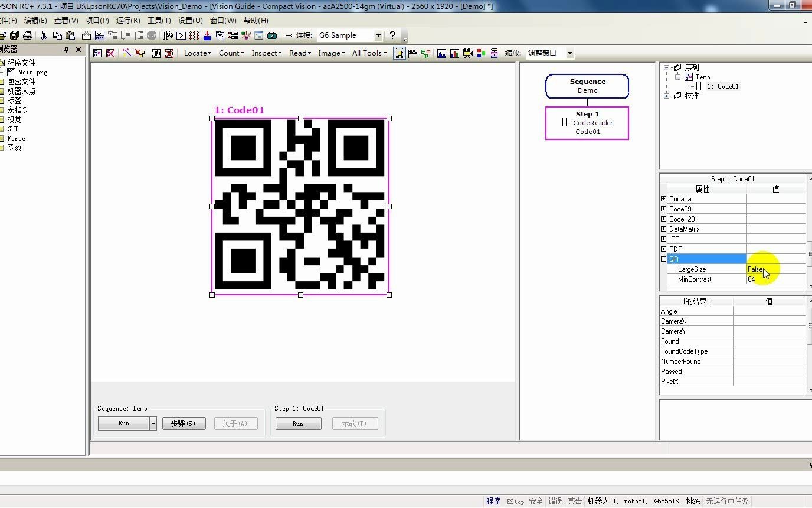The width and height of the screenshot is (812, 508).
Task: Open the 查看(V) menu
Action: click(66, 21)
